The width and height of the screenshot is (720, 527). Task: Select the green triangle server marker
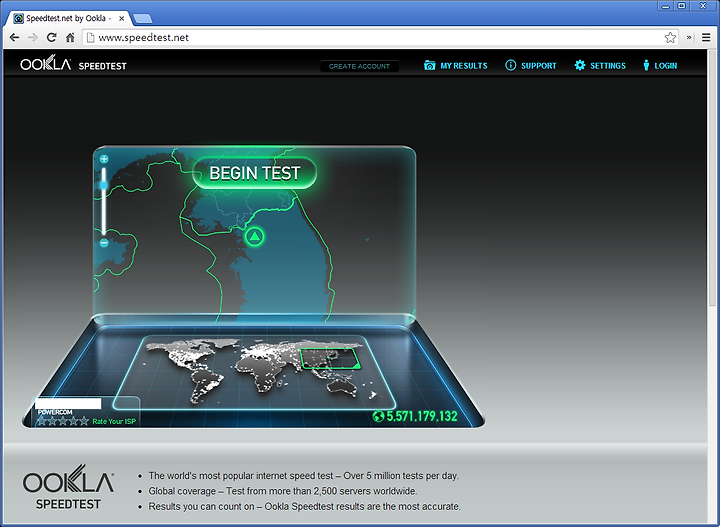pyautogui.click(x=254, y=237)
